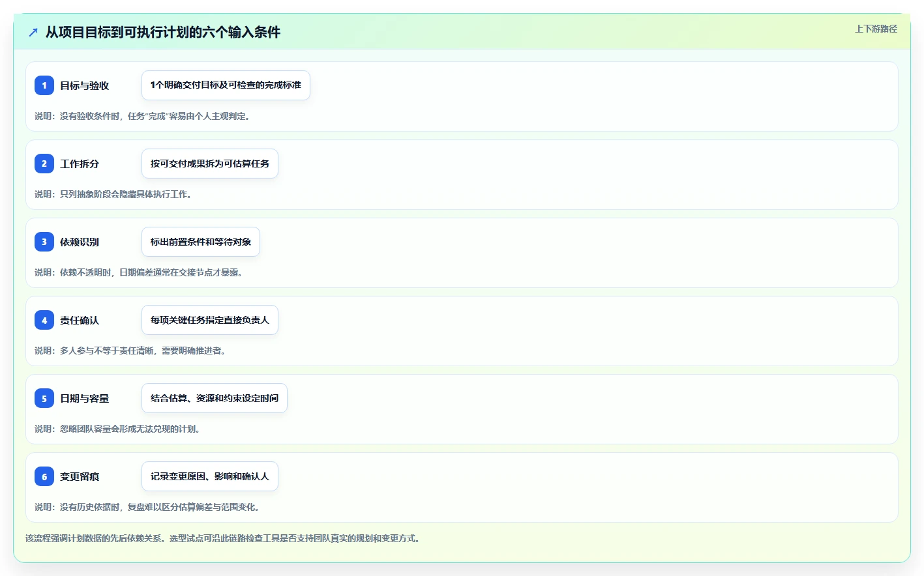Click the 工作拆分 step title
The image size is (924, 576).
coord(80,164)
